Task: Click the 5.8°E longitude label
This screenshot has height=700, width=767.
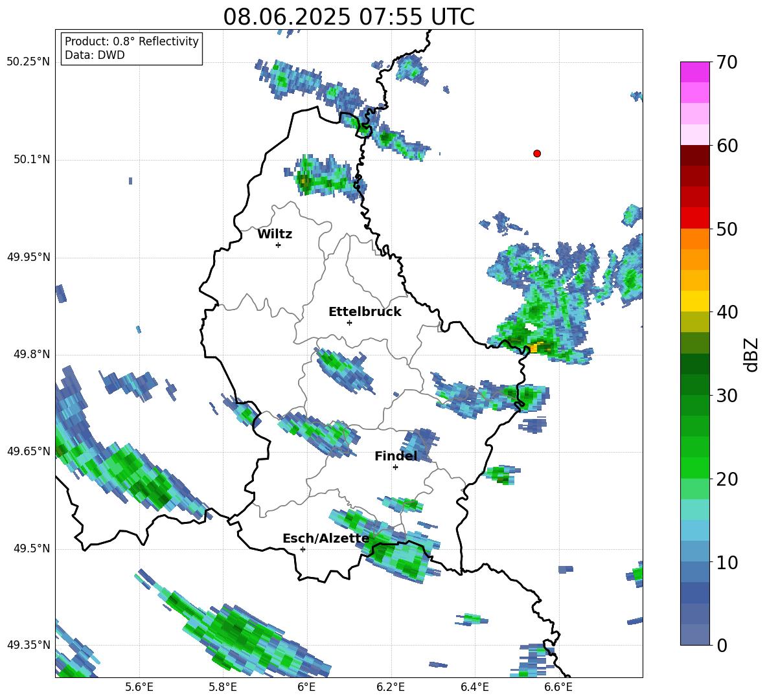Action: (223, 687)
